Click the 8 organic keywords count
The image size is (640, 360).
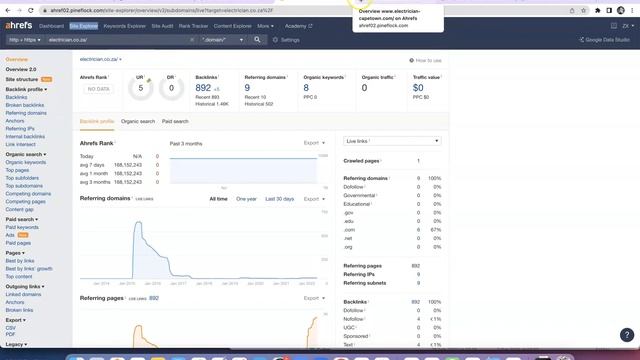306,88
